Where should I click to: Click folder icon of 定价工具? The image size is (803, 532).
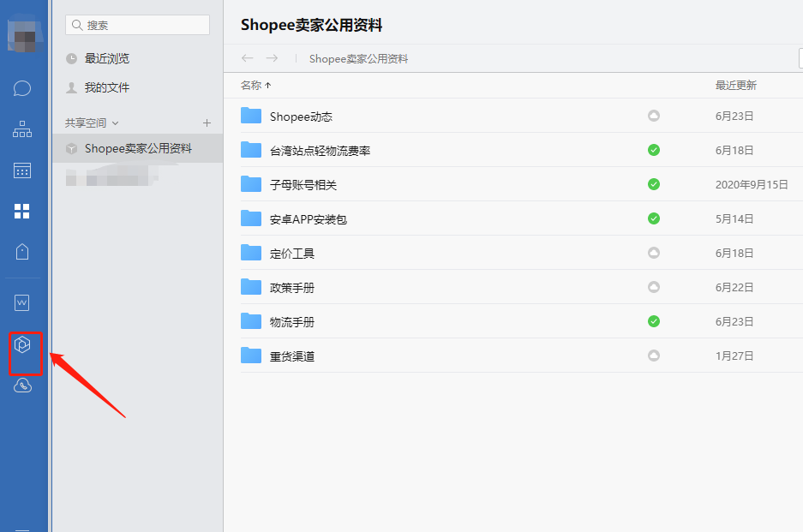(251, 253)
